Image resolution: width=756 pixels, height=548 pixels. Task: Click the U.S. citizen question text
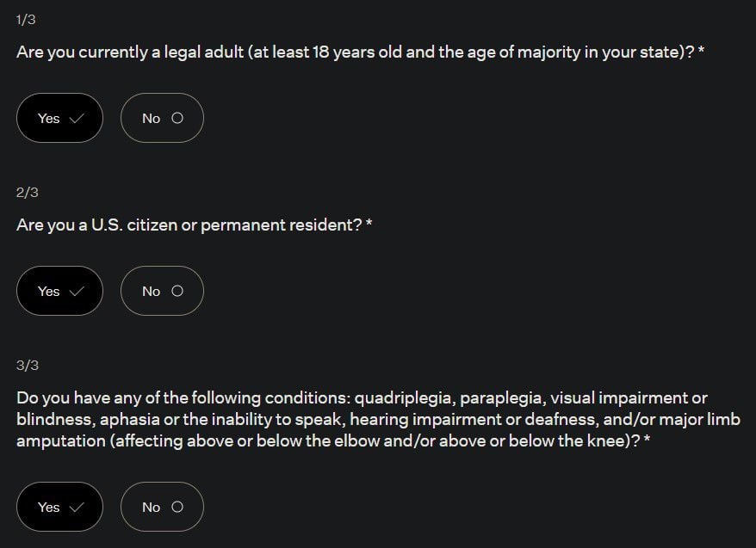(189, 225)
